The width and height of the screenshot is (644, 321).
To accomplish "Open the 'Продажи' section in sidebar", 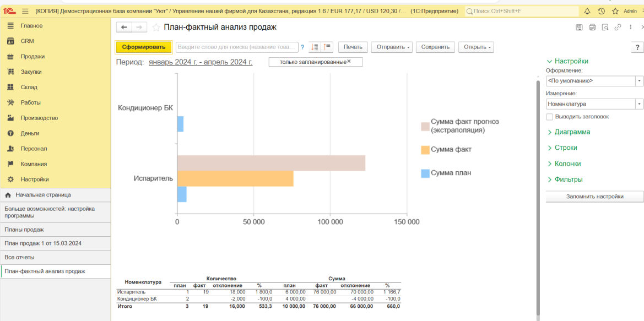I will pyautogui.click(x=33, y=57).
